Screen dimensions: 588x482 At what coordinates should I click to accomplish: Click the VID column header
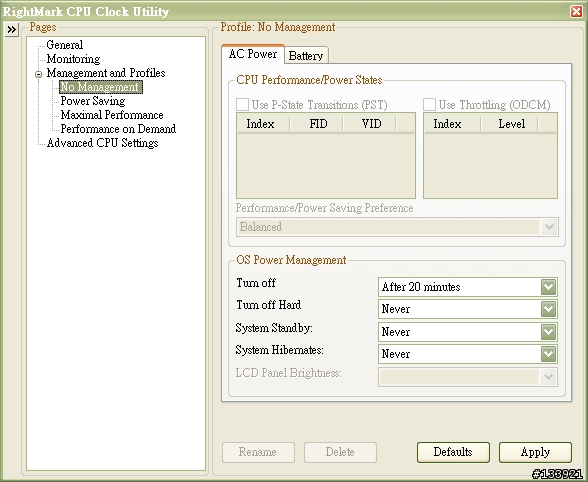(370, 124)
